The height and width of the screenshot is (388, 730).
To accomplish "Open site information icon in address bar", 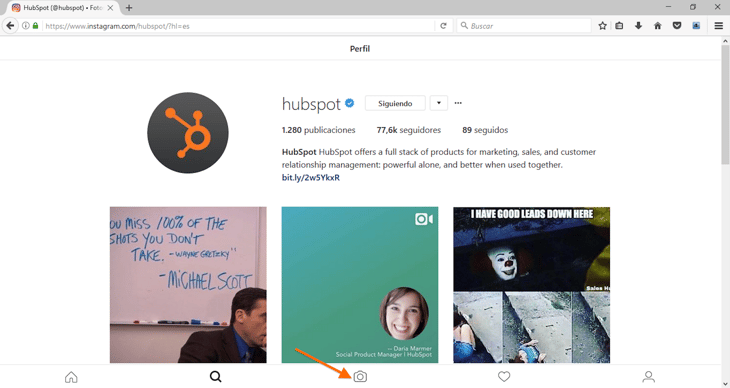I will point(26,26).
